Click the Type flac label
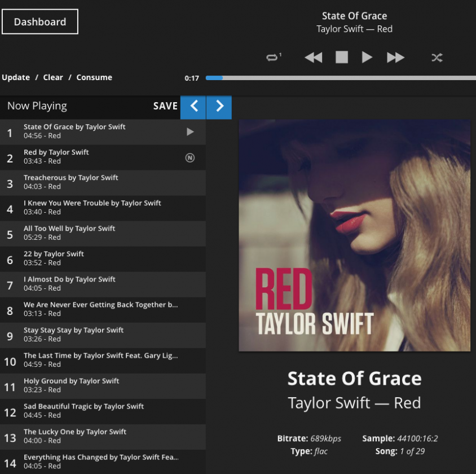 309,451
